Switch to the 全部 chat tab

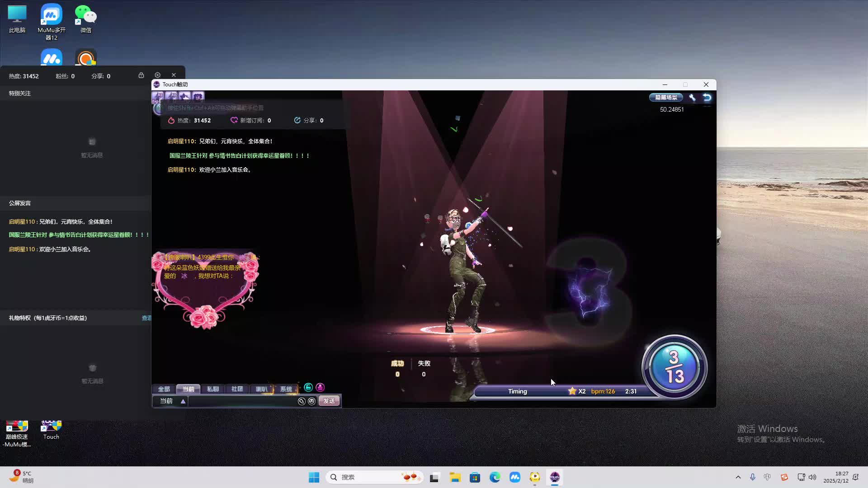pyautogui.click(x=164, y=389)
